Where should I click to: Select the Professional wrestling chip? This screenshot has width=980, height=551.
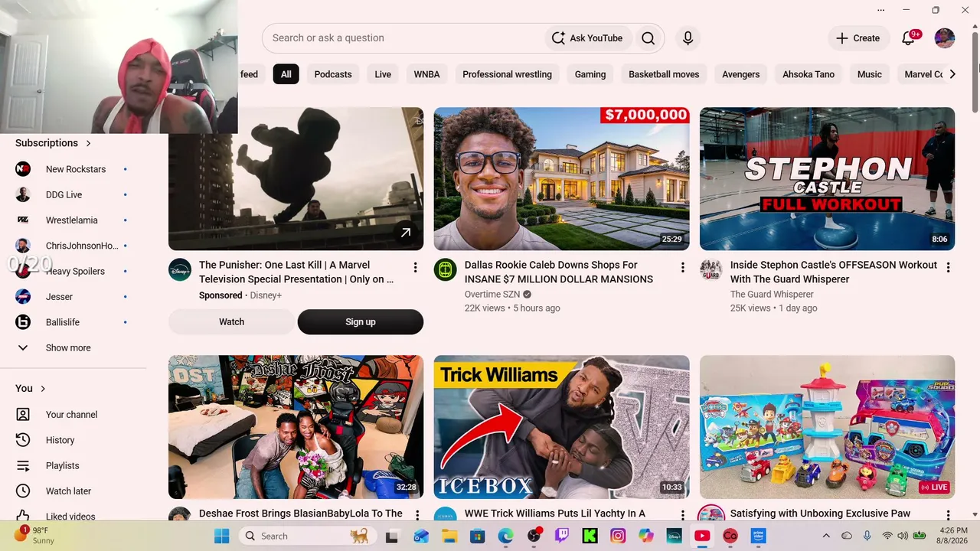pyautogui.click(x=507, y=74)
